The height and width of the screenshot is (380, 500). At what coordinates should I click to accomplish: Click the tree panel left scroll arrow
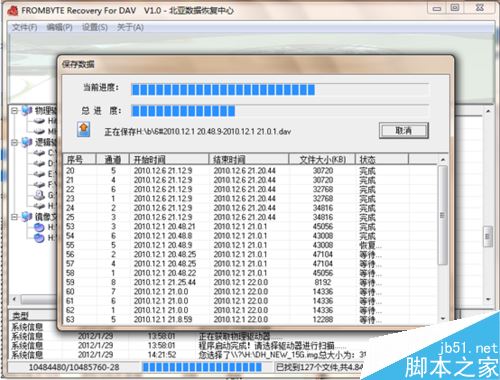pos(14,299)
